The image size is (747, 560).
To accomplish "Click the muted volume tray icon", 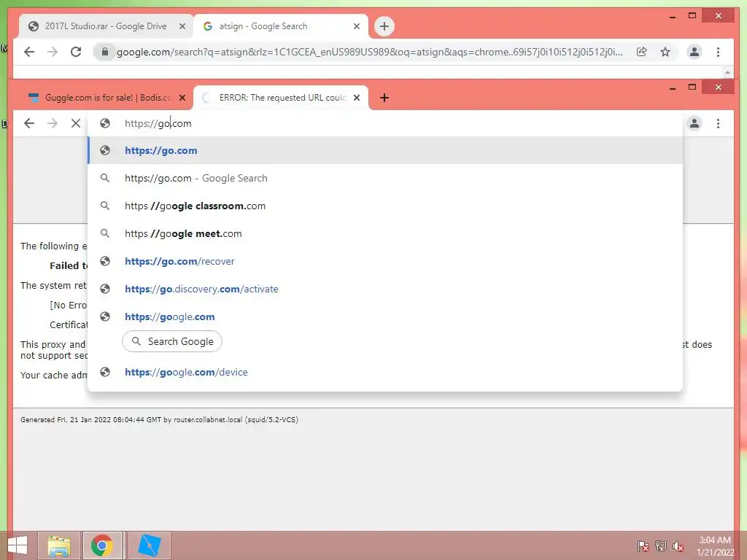I will click(x=678, y=545).
